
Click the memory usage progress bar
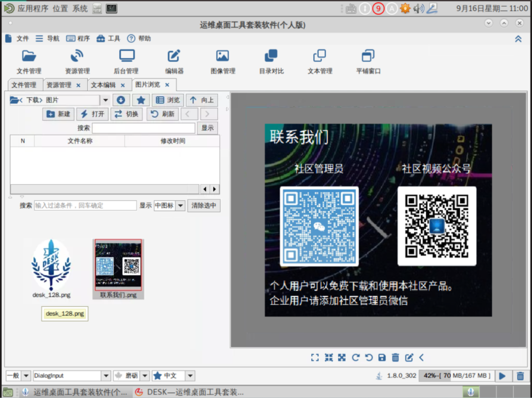tap(456, 376)
